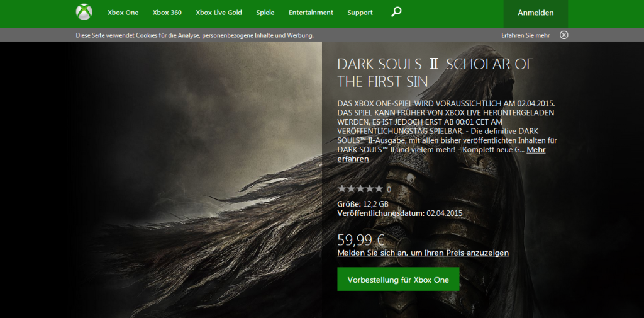Open the Support menu
The height and width of the screenshot is (318, 644).
point(360,13)
